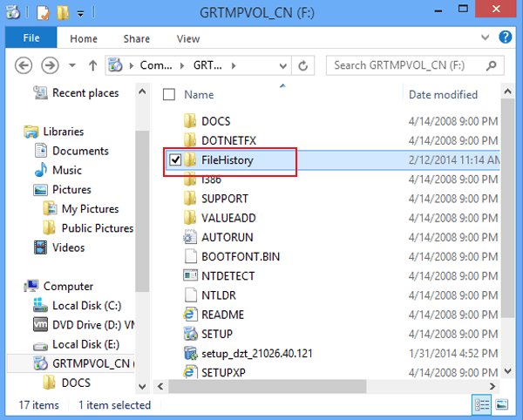This screenshot has height=420, width=523.
Task: Uncheck the FileHistory folder checkbox
Action: pos(175,160)
